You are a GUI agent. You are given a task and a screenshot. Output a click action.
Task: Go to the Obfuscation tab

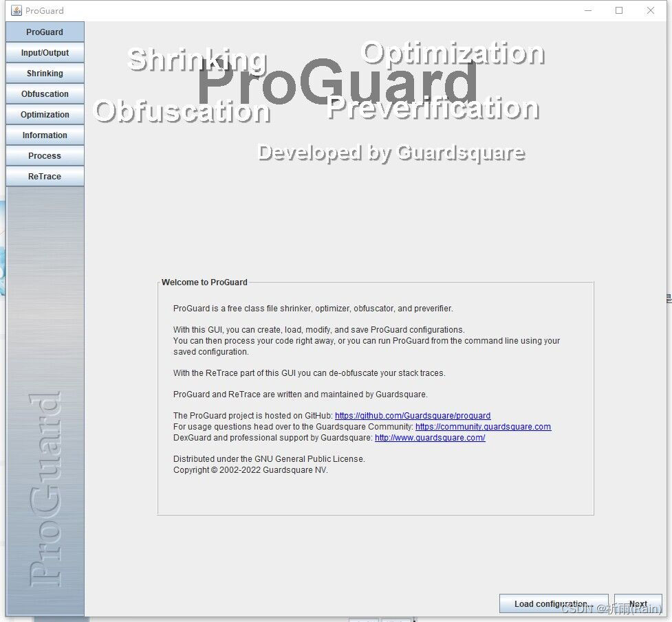coord(45,93)
